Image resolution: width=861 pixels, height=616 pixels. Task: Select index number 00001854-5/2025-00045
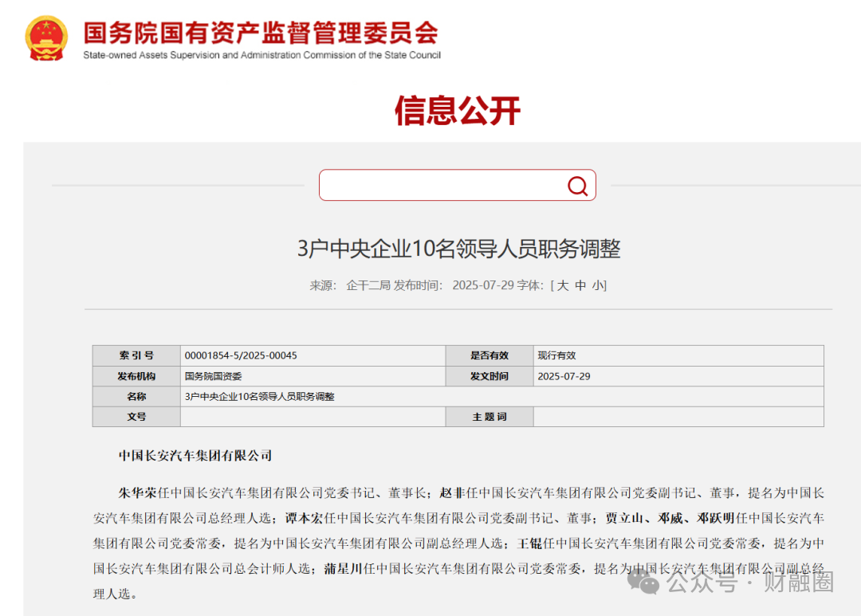click(241, 355)
